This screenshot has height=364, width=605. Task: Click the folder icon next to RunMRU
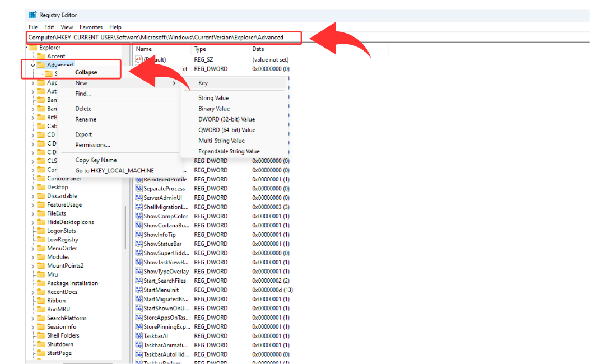[x=40, y=309]
